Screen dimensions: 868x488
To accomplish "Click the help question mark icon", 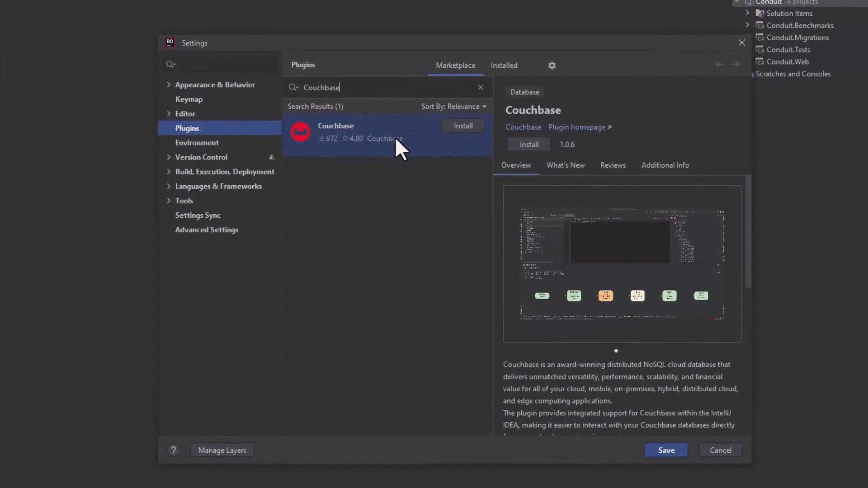I will pyautogui.click(x=174, y=450).
